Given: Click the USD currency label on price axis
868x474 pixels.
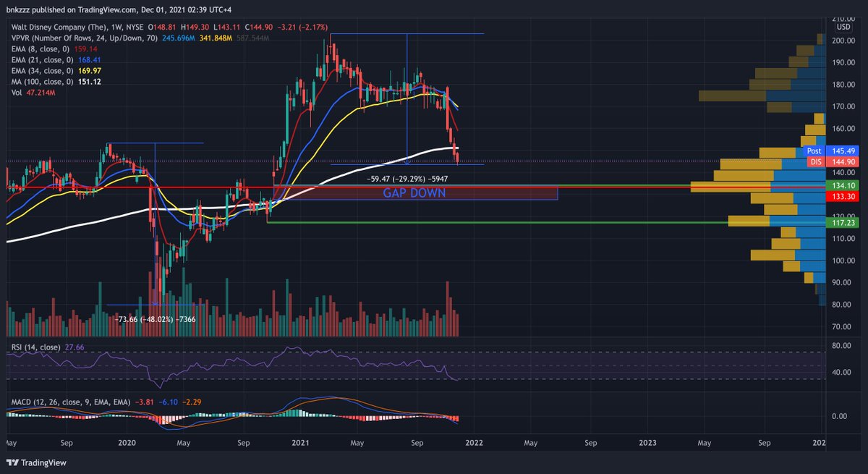Looking at the screenshot, I should coord(843,27).
